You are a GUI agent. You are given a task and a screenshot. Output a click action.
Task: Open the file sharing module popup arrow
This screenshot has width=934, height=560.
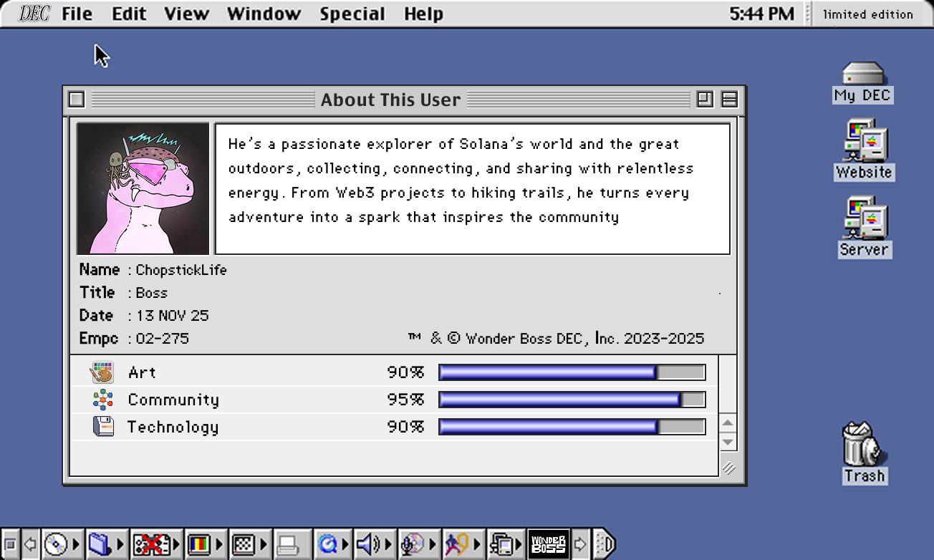119,545
